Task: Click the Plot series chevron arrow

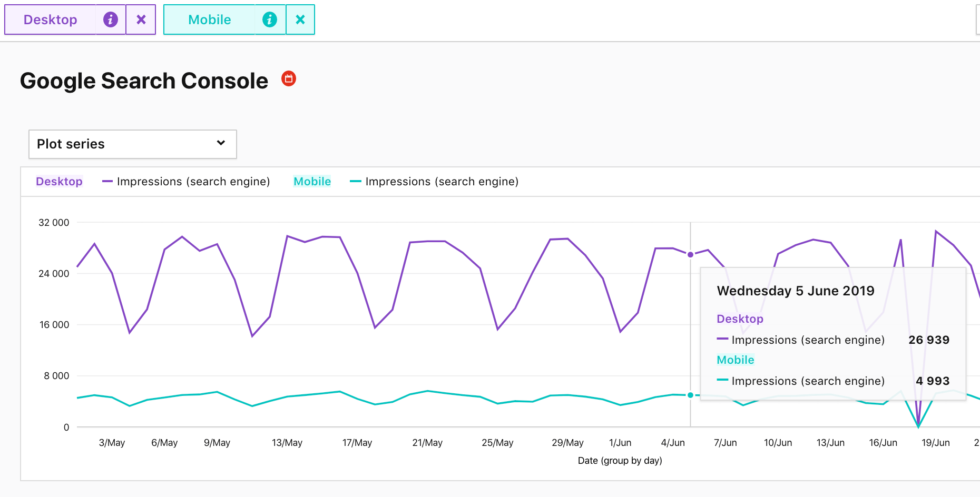Action: coord(221,143)
